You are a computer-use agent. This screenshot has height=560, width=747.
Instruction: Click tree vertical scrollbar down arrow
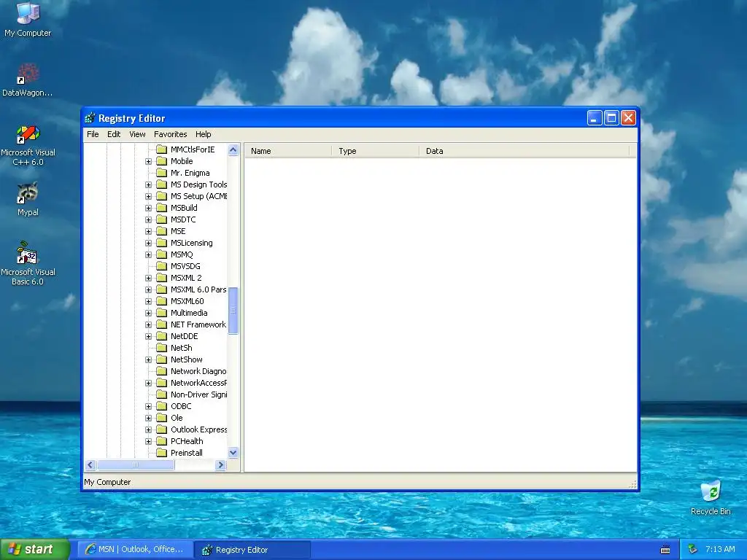233,453
